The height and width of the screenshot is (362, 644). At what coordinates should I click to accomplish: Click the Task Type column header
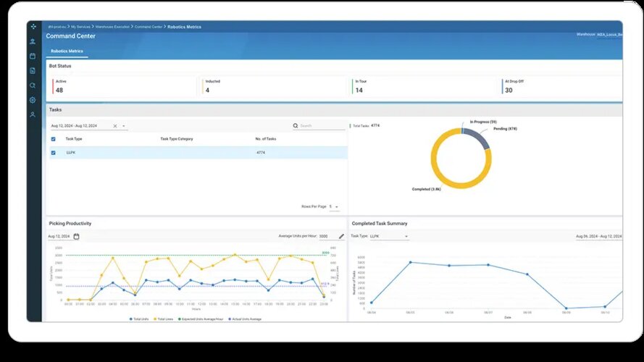[x=74, y=139]
